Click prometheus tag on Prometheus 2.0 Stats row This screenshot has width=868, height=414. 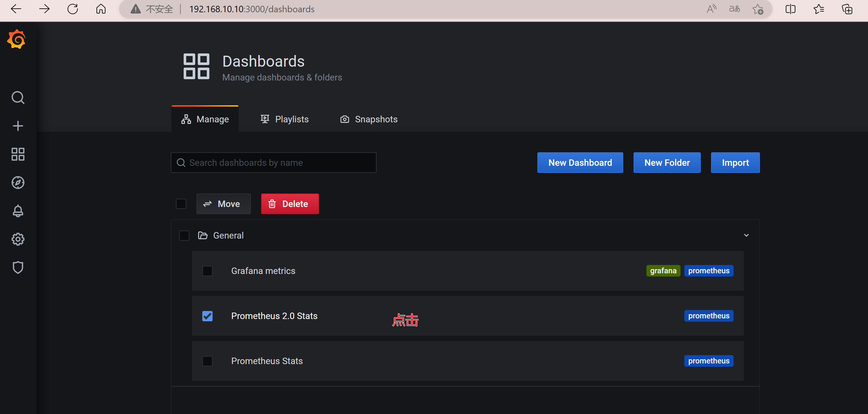pyautogui.click(x=708, y=316)
